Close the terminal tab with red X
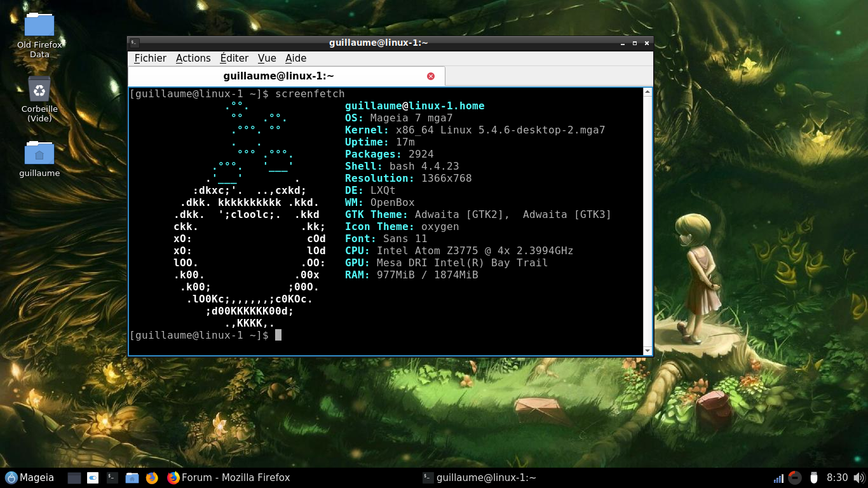The image size is (868, 488). pyautogui.click(x=431, y=76)
